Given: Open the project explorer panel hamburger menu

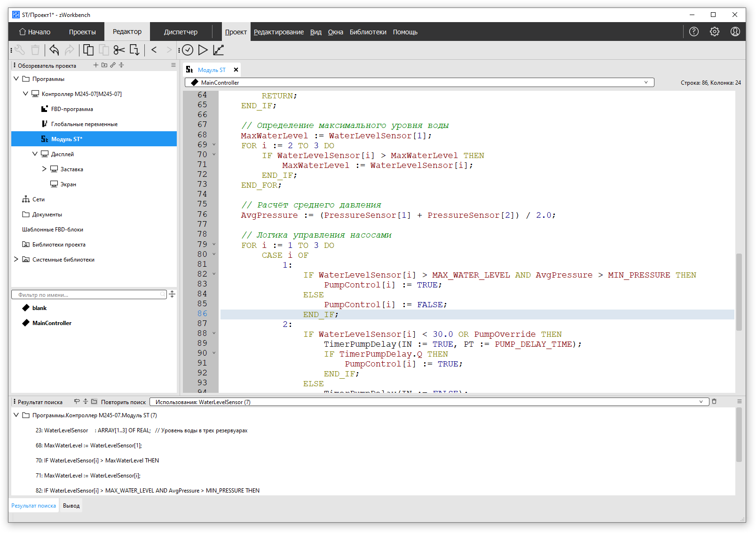Looking at the screenshot, I should tap(173, 65).
